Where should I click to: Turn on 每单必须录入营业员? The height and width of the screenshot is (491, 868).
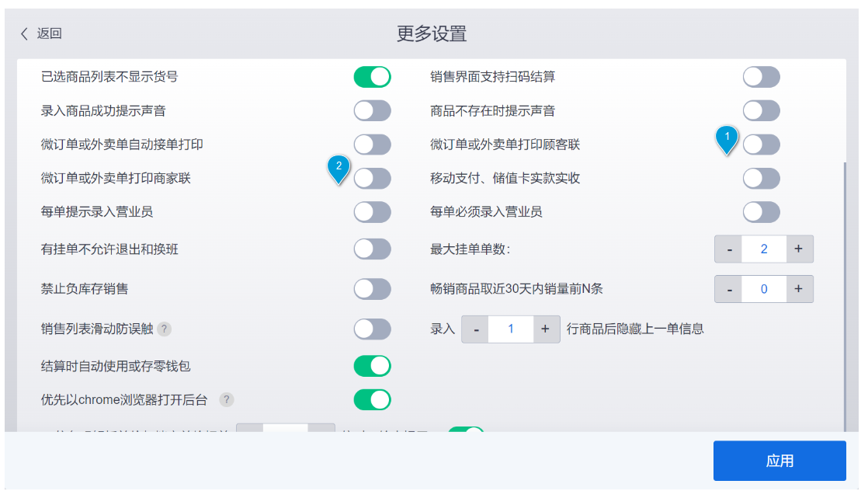[x=762, y=211]
